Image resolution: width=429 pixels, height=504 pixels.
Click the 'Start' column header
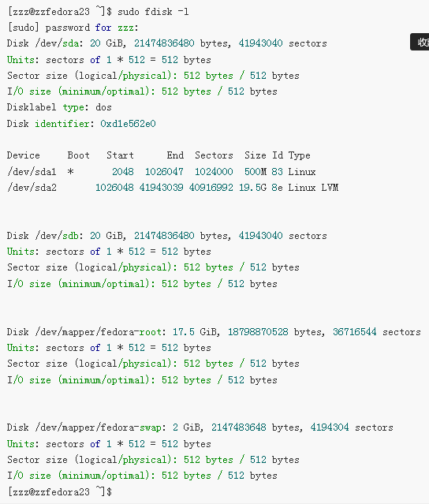click(120, 155)
